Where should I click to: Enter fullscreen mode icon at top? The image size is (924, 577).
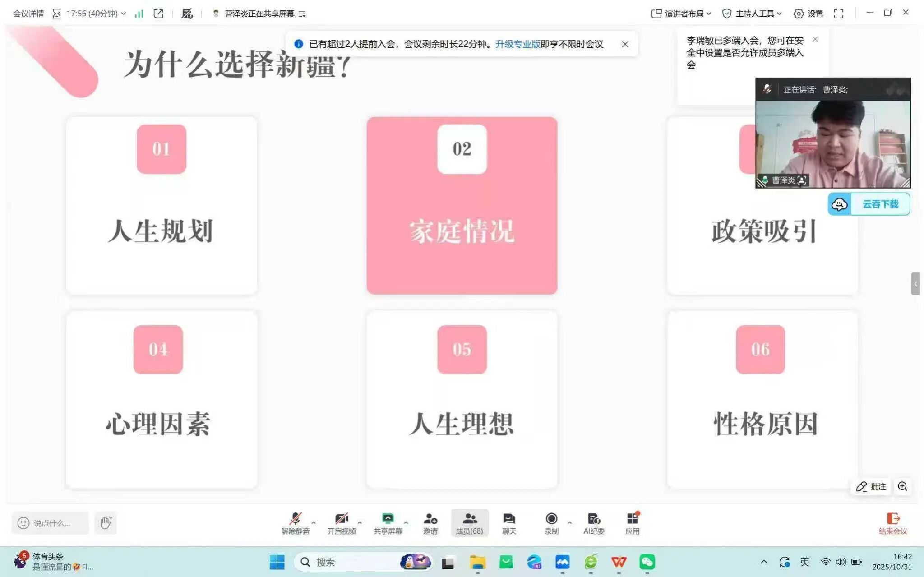838,14
